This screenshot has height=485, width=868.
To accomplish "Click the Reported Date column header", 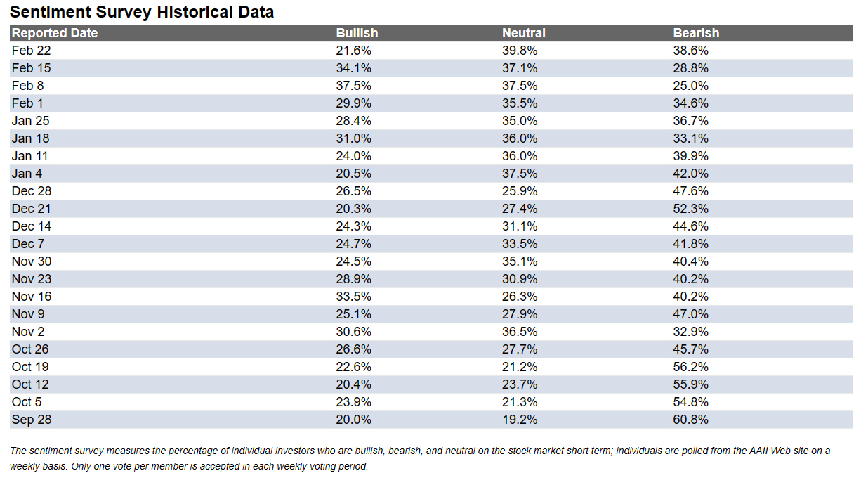I will [x=55, y=33].
